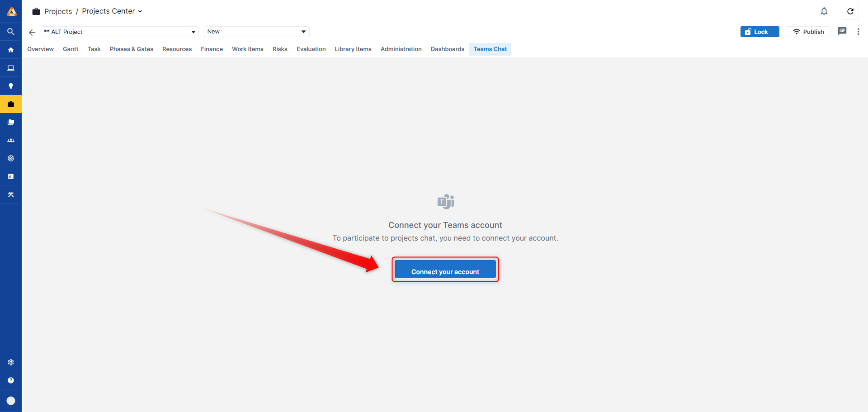
Task: Select the briefcase projects sidebar icon
Action: point(11,104)
